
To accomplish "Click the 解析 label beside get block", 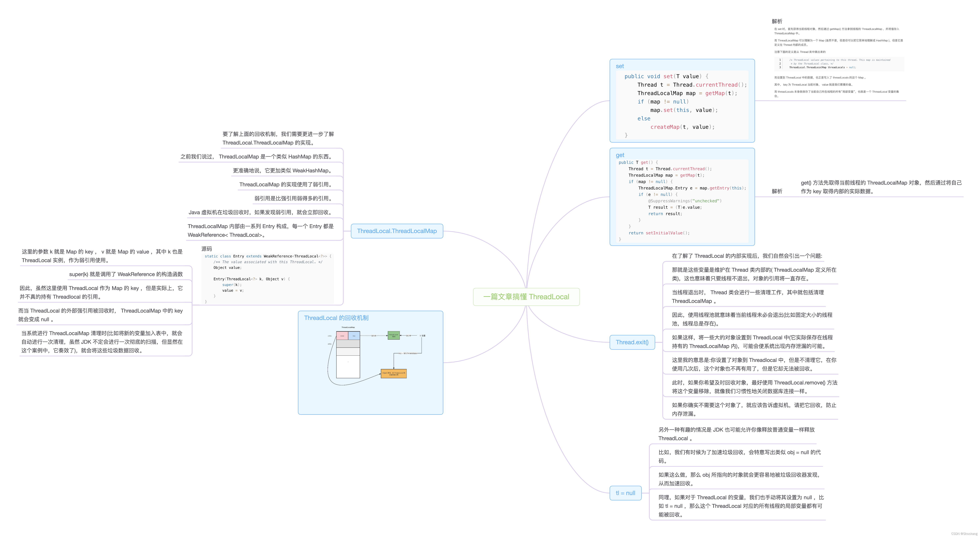I will coord(777,191).
